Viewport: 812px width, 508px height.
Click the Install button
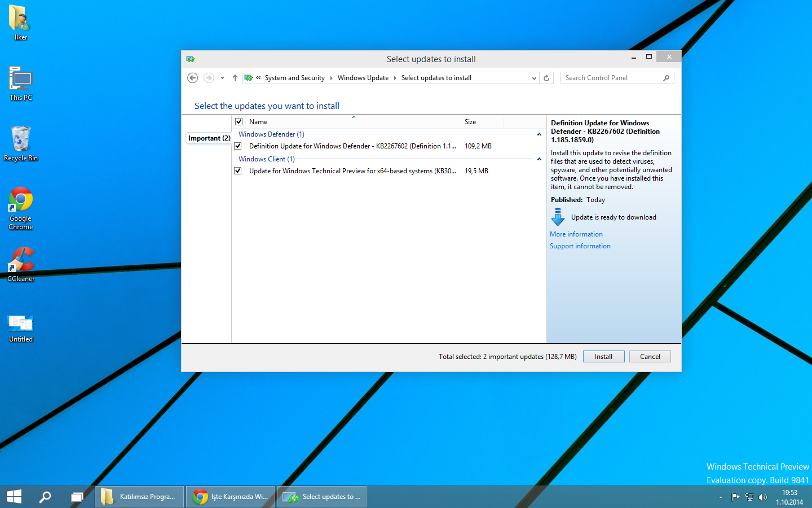coord(603,357)
